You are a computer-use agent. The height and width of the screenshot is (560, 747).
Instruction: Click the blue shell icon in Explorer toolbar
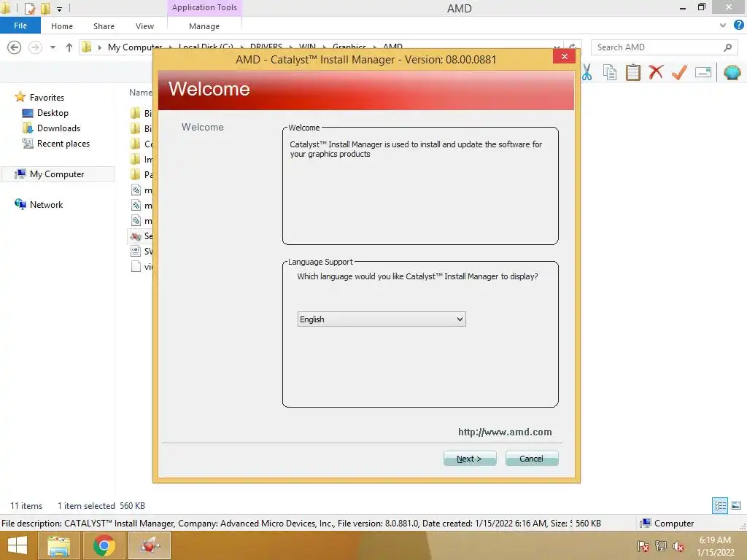coord(732,72)
